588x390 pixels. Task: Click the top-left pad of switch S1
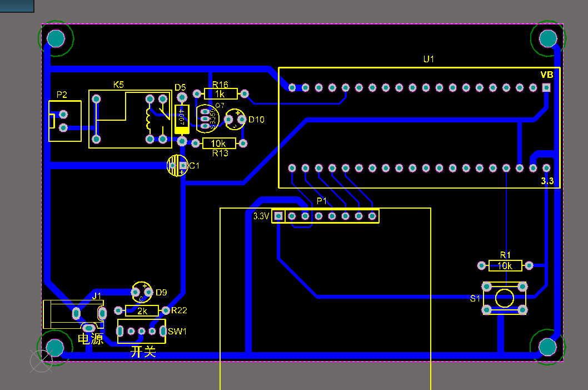pos(487,287)
